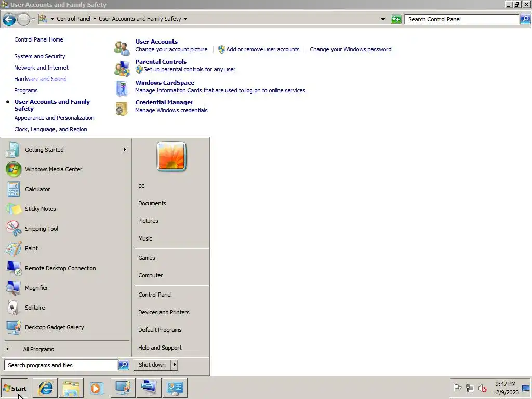The width and height of the screenshot is (532, 399).
Task: Open the User Accounts icon
Action: (122, 47)
